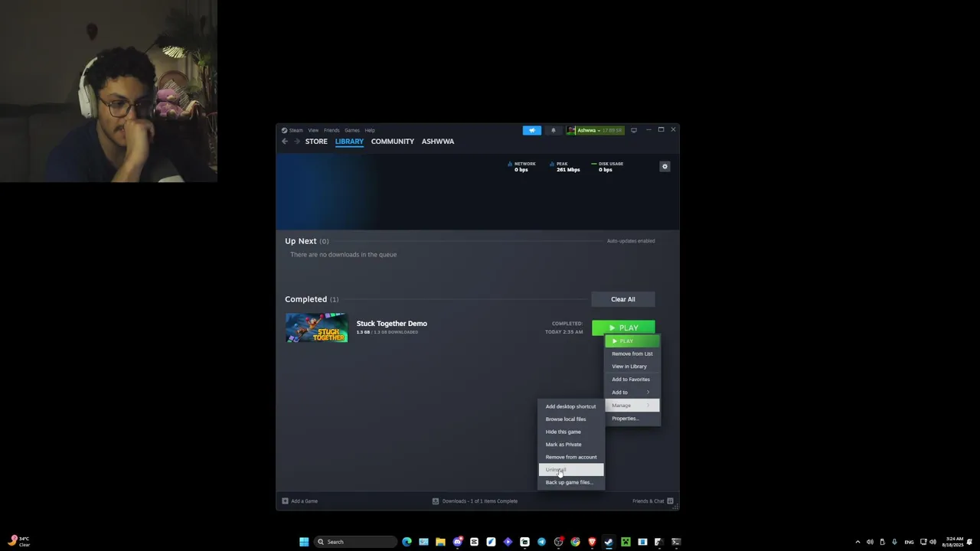The height and width of the screenshot is (551, 980).
Task: Switch to the LIBRARY tab
Action: (x=349, y=142)
